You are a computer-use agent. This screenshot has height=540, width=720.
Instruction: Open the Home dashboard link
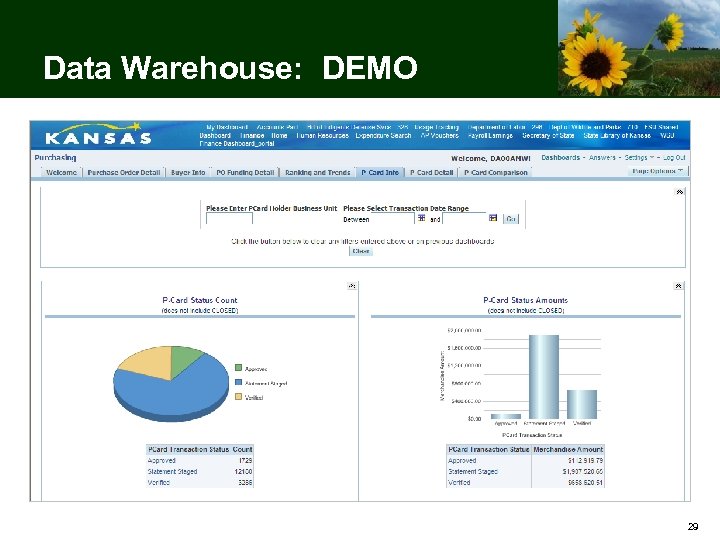279,135
